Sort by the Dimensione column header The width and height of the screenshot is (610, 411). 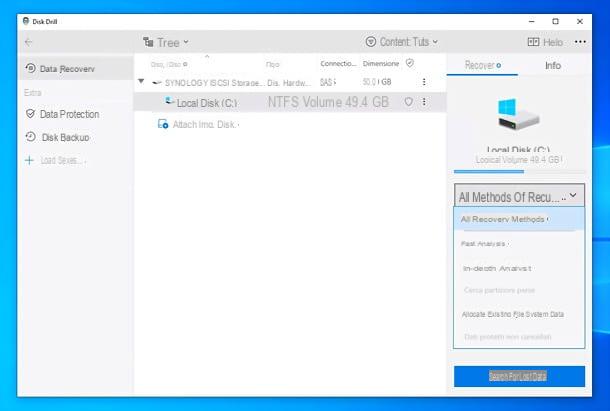tap(381, 63)
